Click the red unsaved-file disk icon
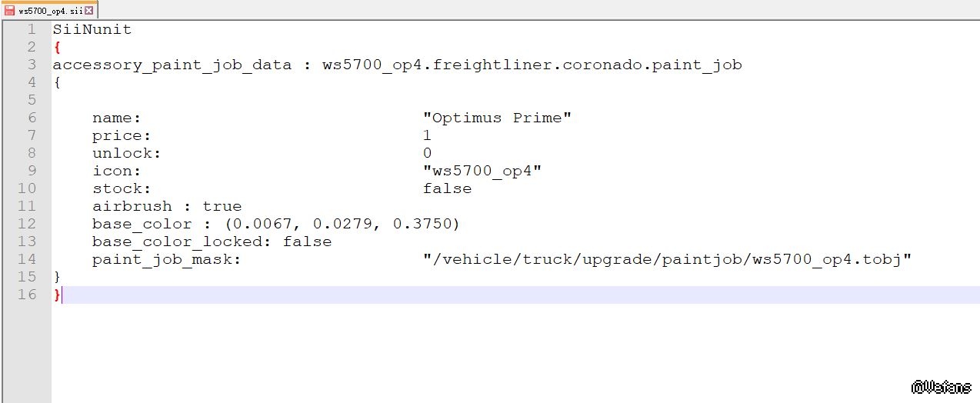The image size is (980, 403). click(x=10, y=11)
